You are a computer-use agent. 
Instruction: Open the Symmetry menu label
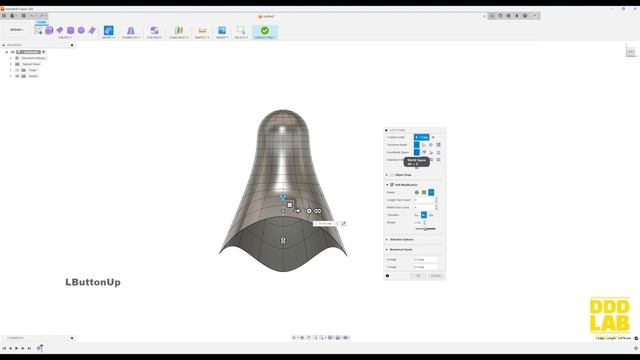(x=131, y=38)
